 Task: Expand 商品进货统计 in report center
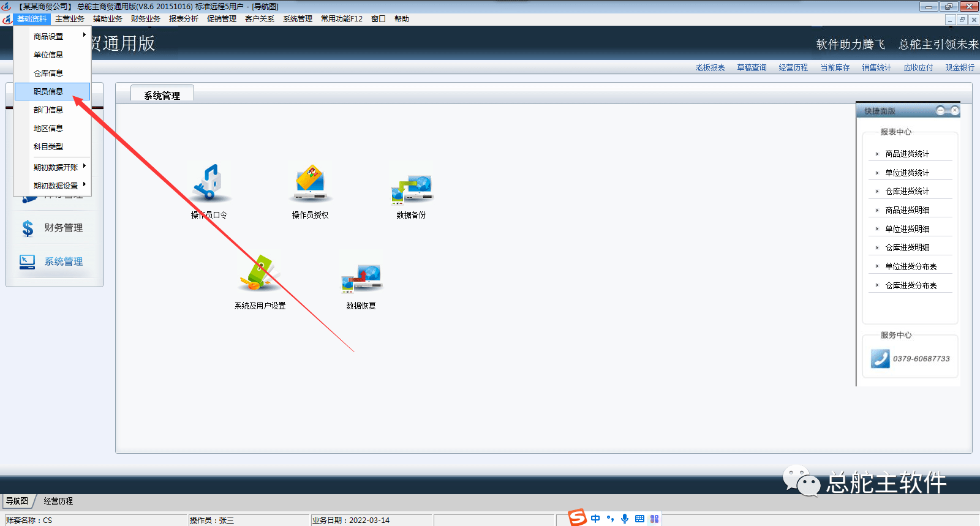(x=907, y=154)
